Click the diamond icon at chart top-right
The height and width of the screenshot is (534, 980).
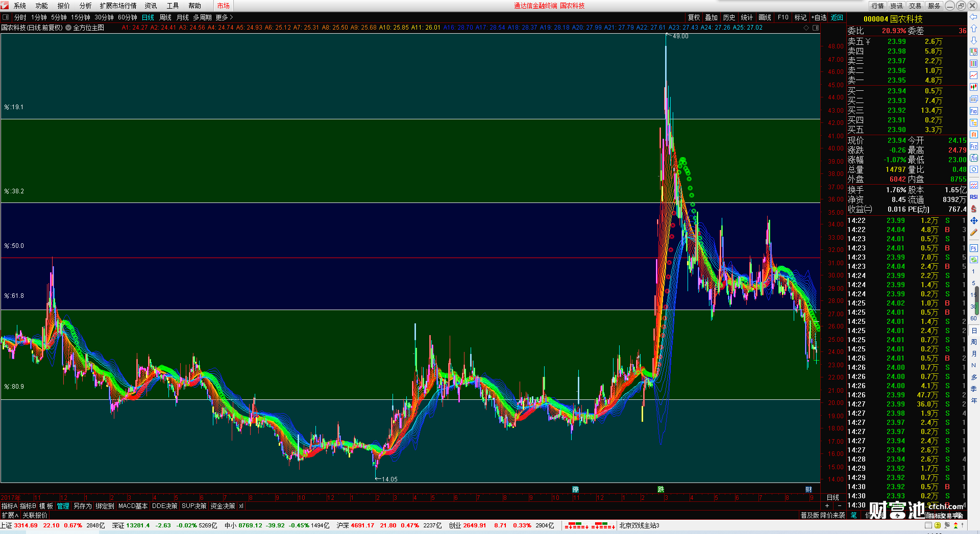click(806, 28)
